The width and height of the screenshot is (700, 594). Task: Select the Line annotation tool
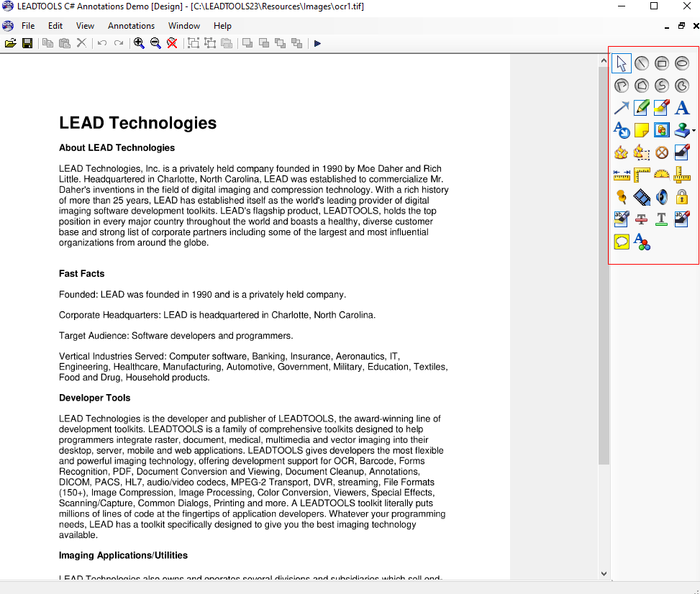click(x=642, y=63)
